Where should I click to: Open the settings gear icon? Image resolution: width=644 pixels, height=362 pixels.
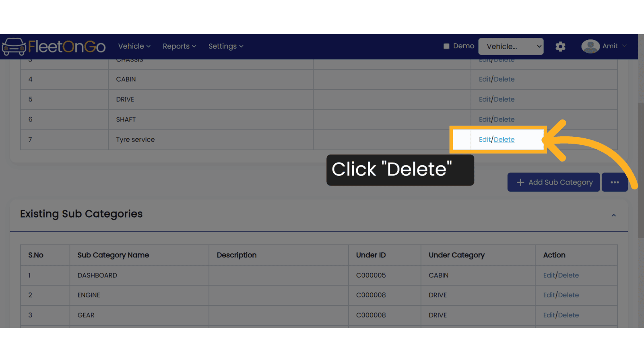tap(560, 47)
